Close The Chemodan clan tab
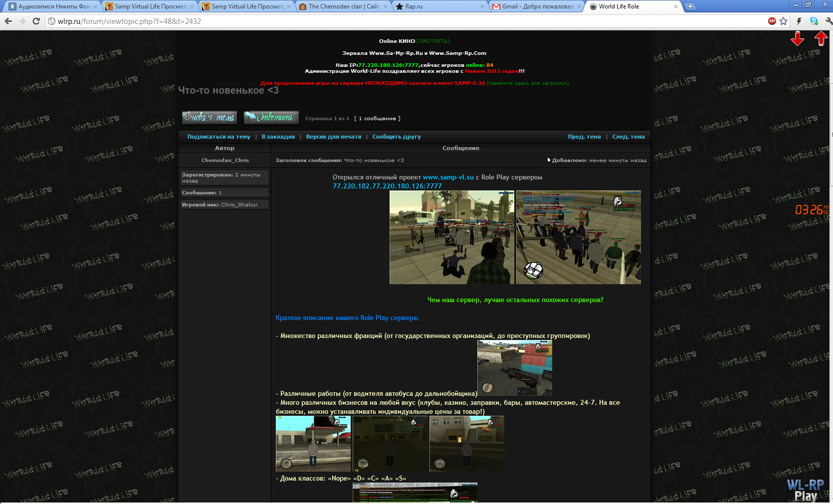This screenshot has width=833, height=504. click(386, 6)
